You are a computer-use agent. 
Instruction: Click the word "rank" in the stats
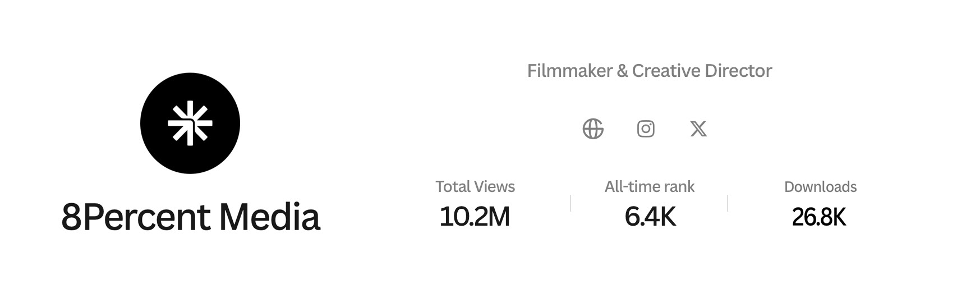(679, 186)
